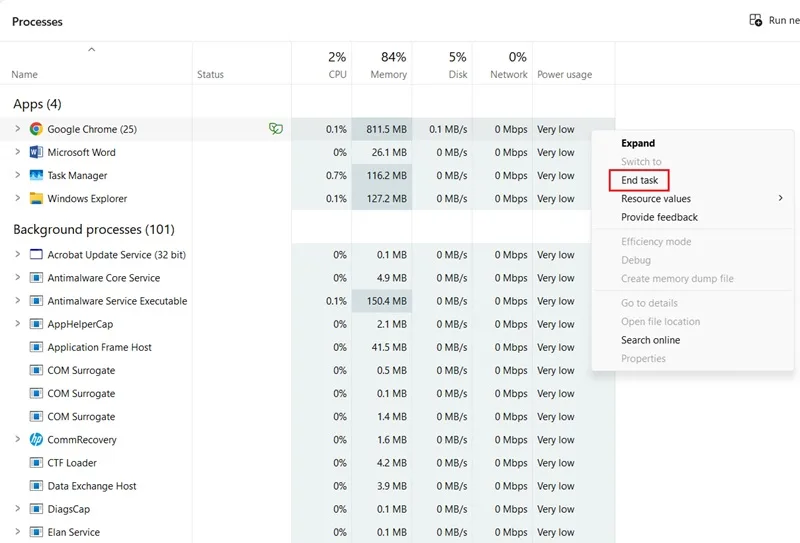The width and height of the screenshot is (800, 543).
Task: Select the 150.4 MB memory cell
Action: tap(382, 301)
